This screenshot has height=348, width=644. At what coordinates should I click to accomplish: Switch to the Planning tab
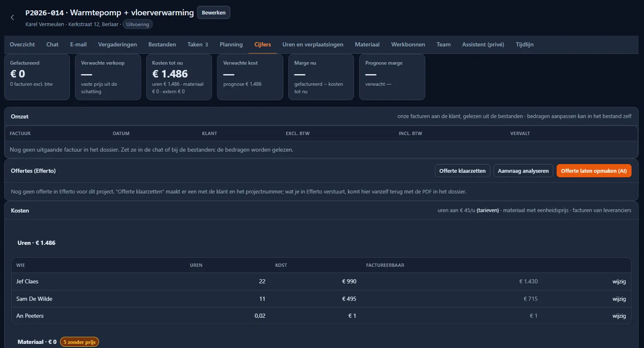point(231,44)
